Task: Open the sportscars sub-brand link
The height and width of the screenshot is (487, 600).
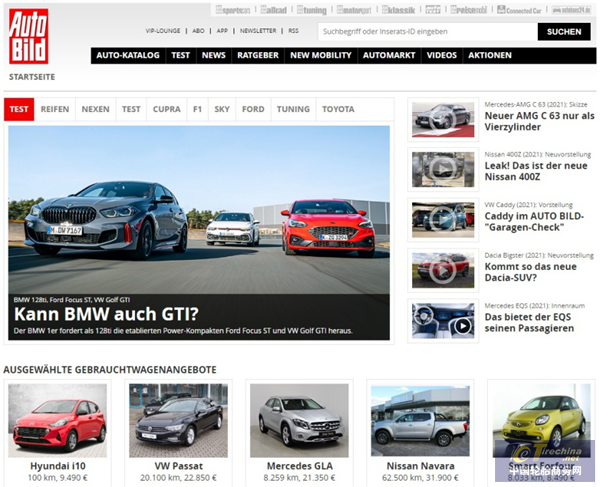Action: pos(233,10)
